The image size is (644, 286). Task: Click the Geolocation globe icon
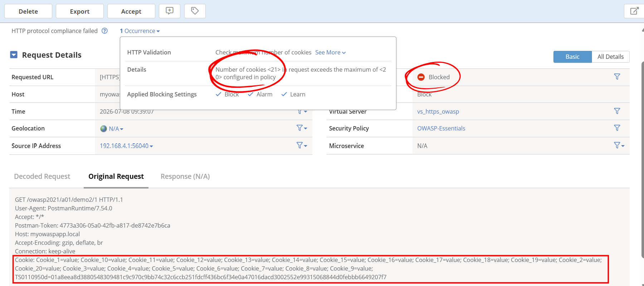(x=103, y=129)
